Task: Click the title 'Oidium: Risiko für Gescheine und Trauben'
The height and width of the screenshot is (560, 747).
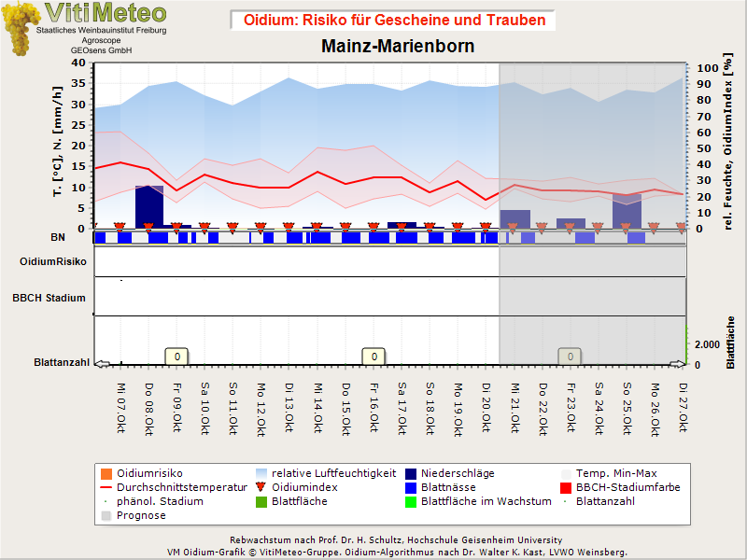Action: (x=394, y=20)
